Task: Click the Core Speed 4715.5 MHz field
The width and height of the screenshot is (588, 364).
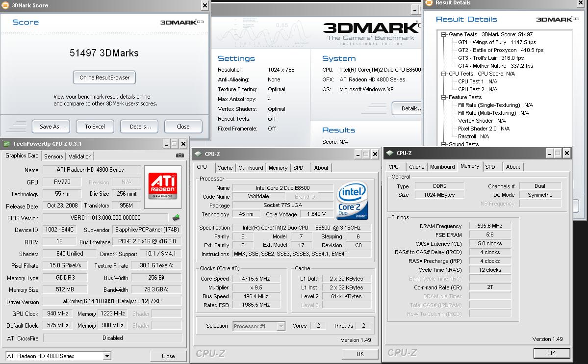Action: (x=256, y=279)
